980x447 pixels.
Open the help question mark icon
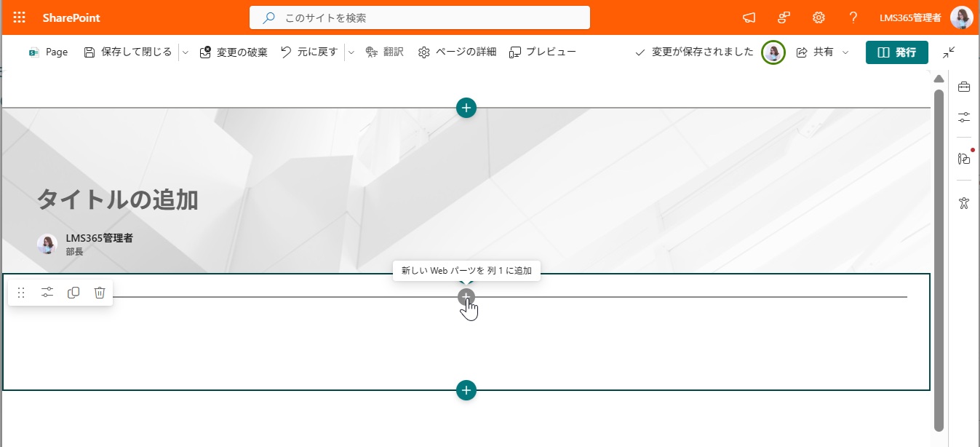click(853, 17)
